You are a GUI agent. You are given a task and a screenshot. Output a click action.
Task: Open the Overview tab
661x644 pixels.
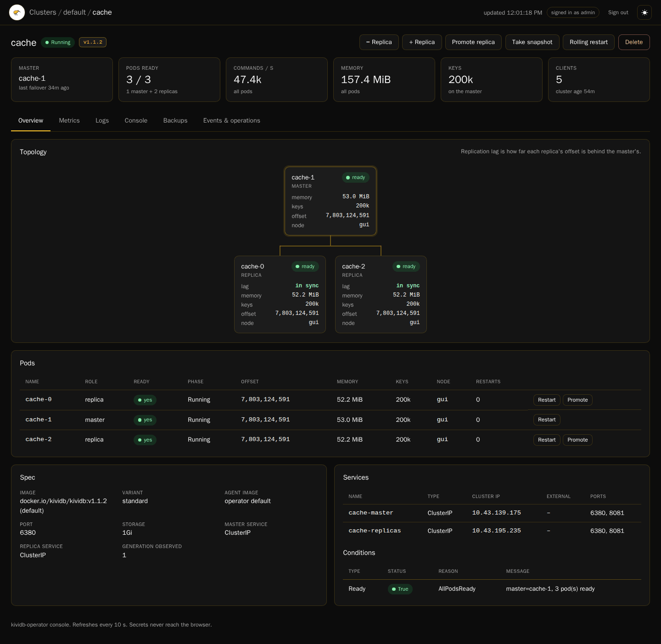pyautogui.click(x=31, y=121)
